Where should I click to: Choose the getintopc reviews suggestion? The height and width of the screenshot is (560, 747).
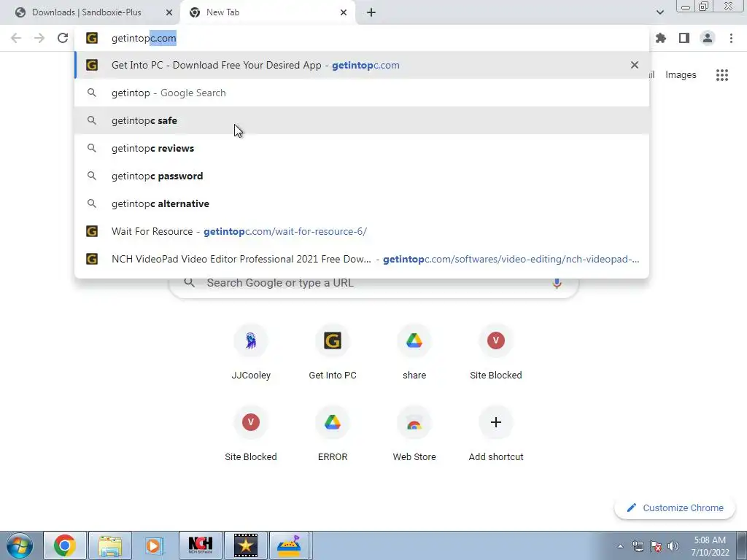(x=362, y=148)
